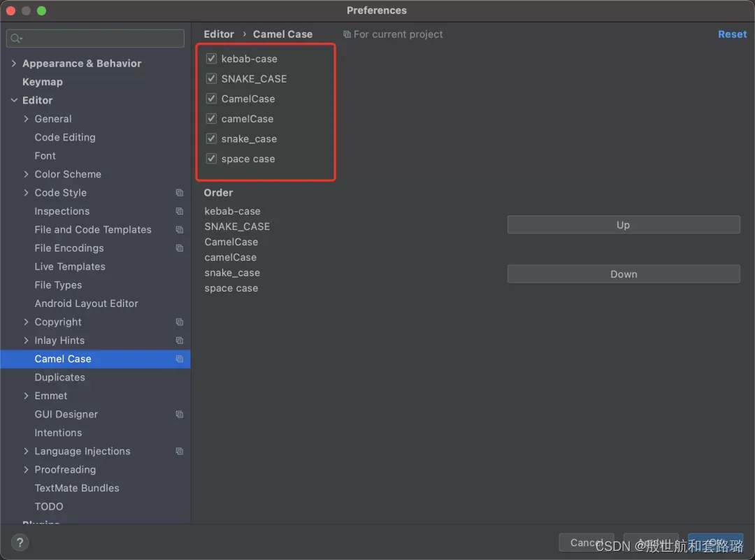
Task: Expand the Color Scheme node
Action: tap(26, 174)
